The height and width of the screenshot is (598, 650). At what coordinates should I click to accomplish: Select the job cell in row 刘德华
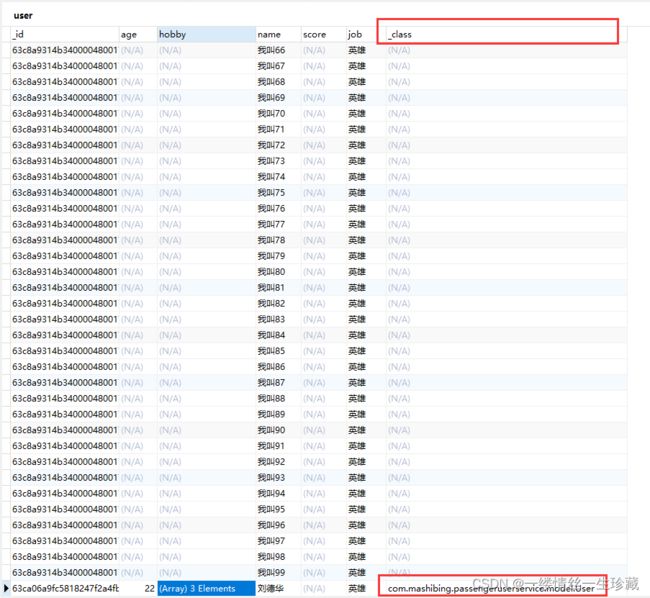[366, 588]
